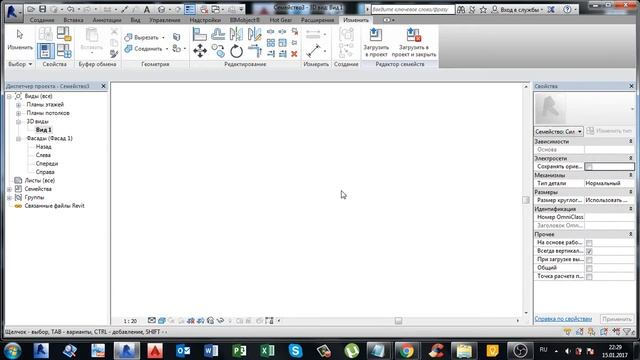Click the Save icon in quick access toolbar
Image resolution: width=640 pixels, height=360 pixels.
click(42, 9)
